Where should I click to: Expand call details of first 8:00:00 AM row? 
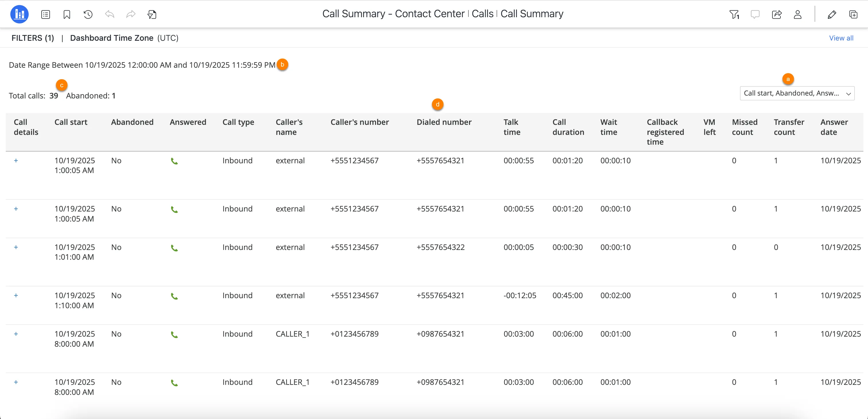(16, 334)
